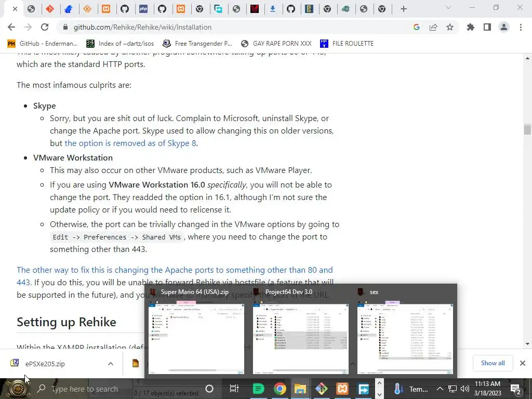The width and height of the screenshot is (532, 399).
Task: Open a new tab with the plus button
Action: pos(403,9)
